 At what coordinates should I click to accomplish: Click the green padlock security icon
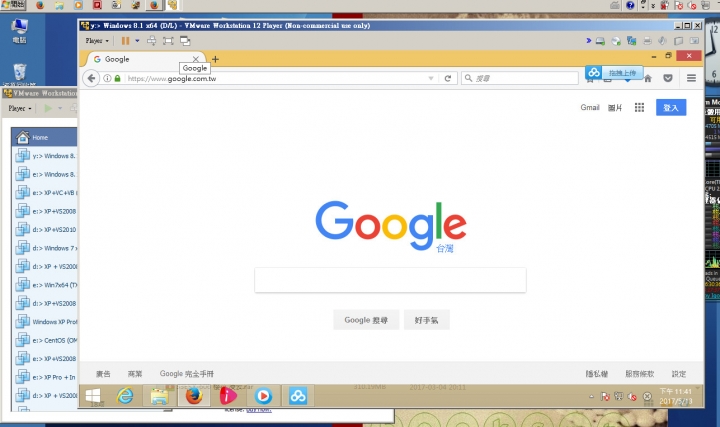(x=118, y=79)
